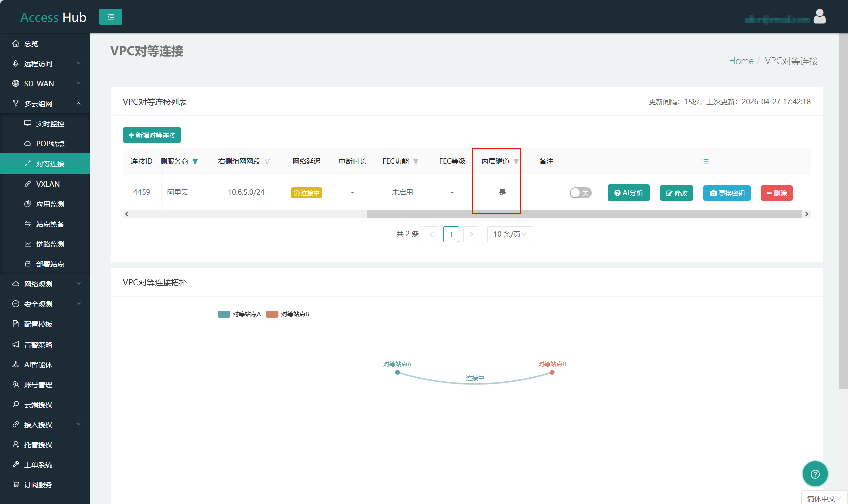Click the 阿里云 provider cell
This screenshot has height=504, width=848.
178,192
